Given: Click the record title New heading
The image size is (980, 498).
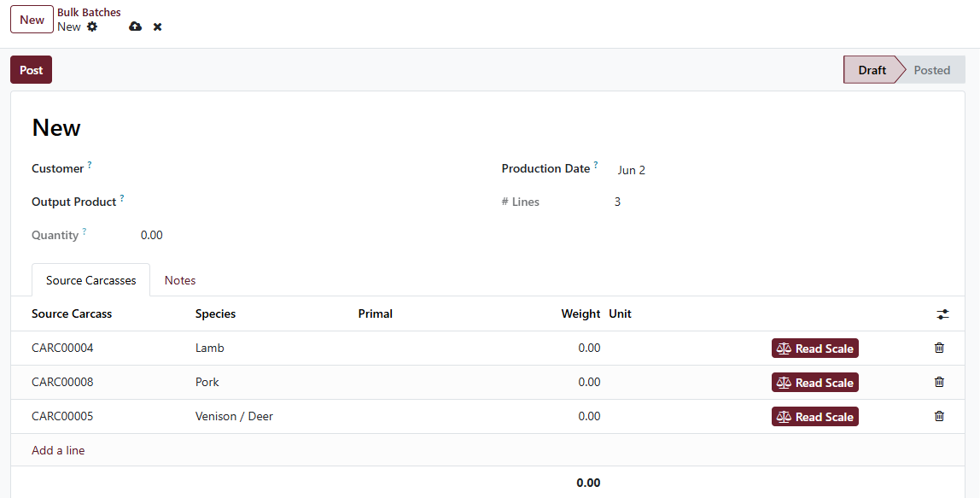Looking at the screenshot, I should pyautogui.click(x=56, y=127).
